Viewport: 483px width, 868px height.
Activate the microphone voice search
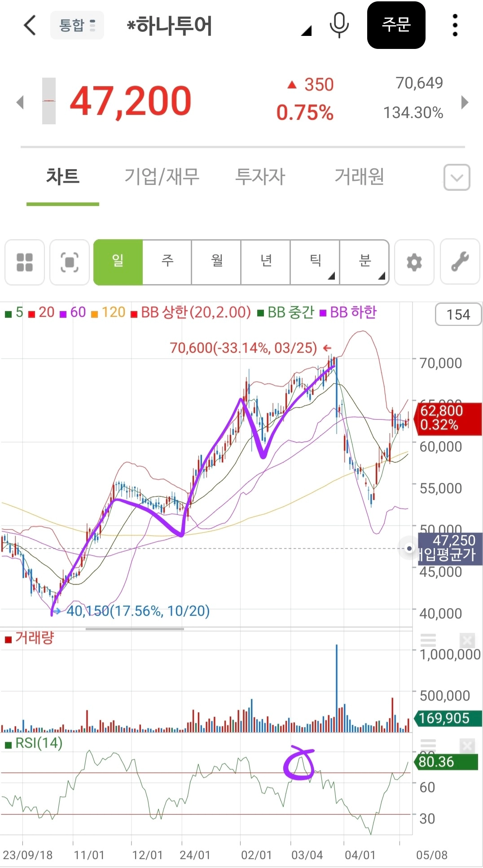point(339,25)
